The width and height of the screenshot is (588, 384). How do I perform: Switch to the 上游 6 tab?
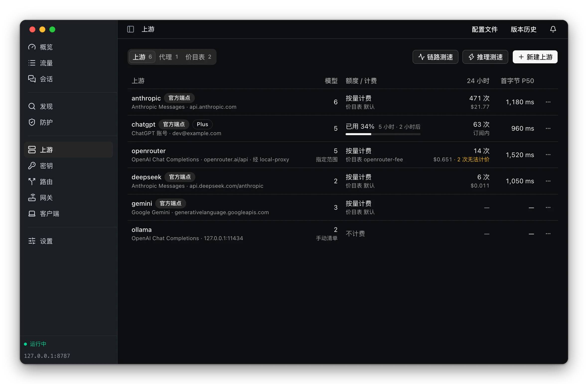[142, 57]
